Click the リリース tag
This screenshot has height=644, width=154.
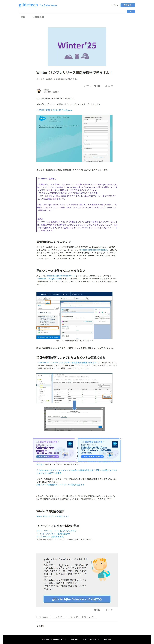click(59, 617)
